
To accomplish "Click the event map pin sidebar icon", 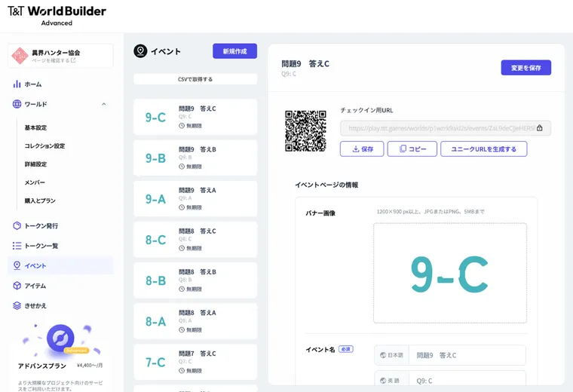I will click(x=17, y=265).
